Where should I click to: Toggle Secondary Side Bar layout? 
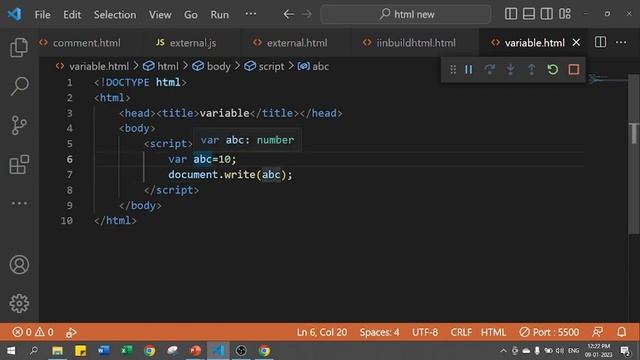coord(547,14)
